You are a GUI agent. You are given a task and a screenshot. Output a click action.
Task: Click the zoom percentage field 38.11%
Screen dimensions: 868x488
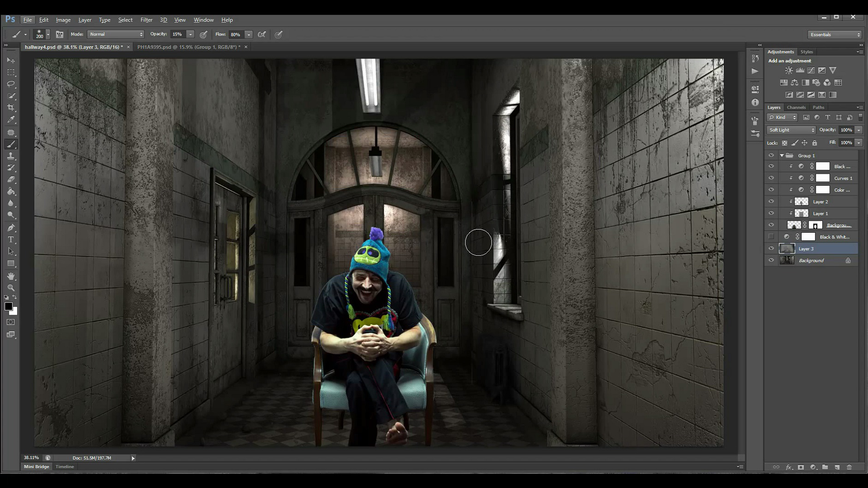click(x=31, y=458)
